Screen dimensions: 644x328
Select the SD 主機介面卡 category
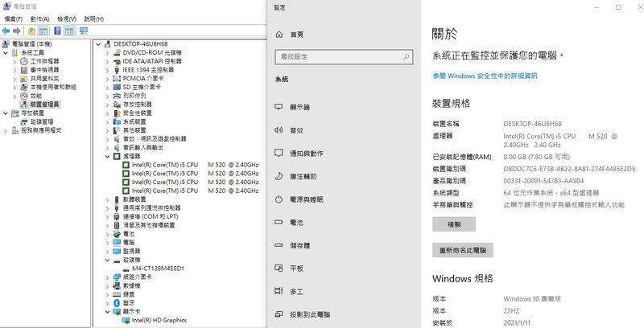[142, 88]
